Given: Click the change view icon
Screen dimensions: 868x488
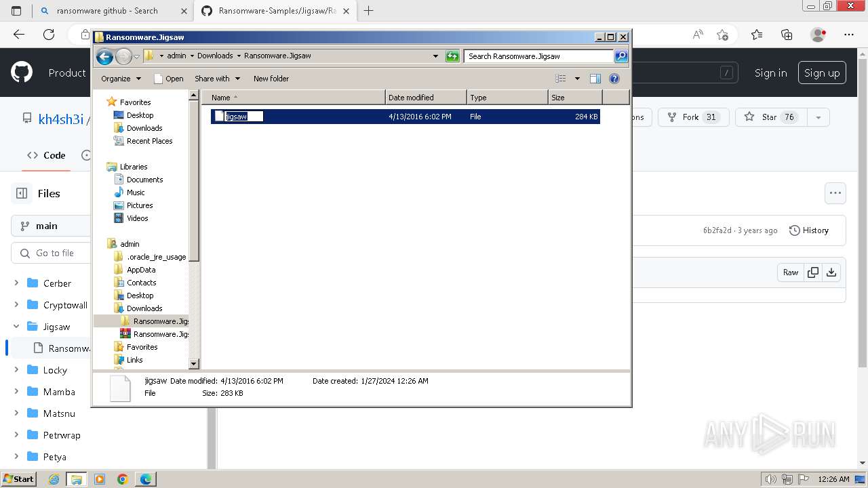Looking at the screenshot, I should [561, 79].
